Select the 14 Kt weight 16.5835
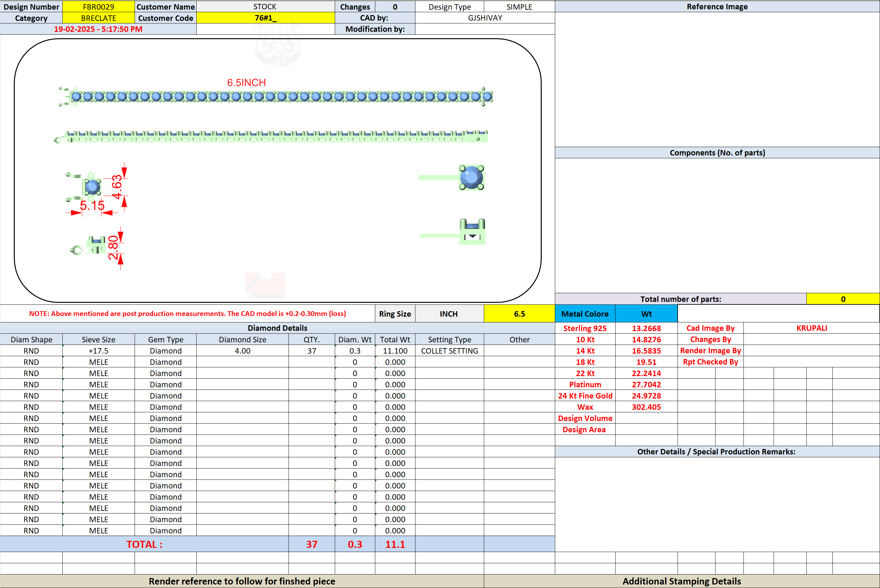Viewport: 880px width, 588px height. coord(646,351)
